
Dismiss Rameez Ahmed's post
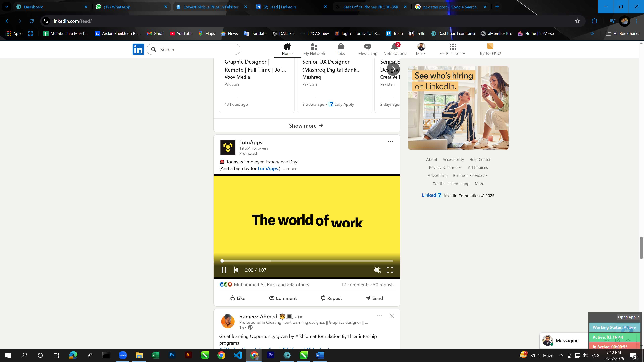[392, 316]
